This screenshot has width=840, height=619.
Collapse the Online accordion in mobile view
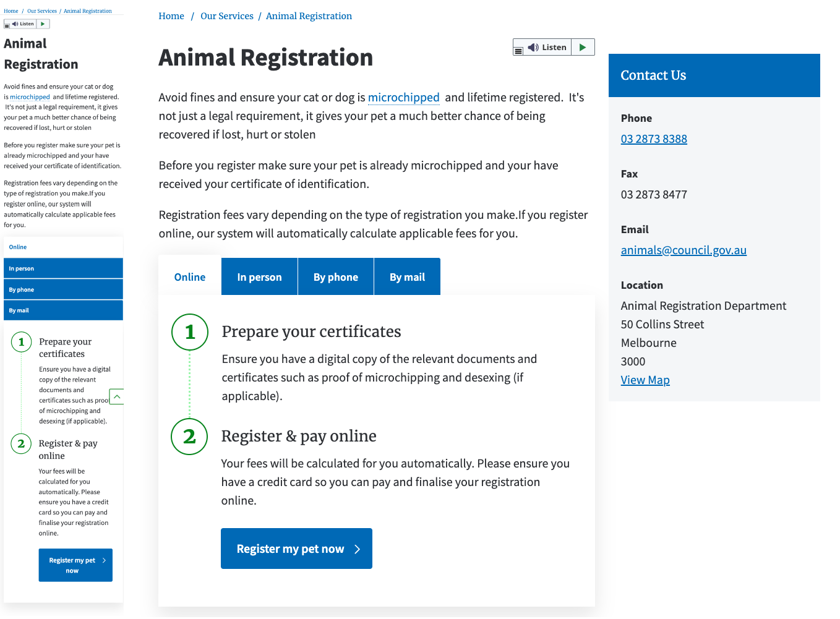coord(63,247)
